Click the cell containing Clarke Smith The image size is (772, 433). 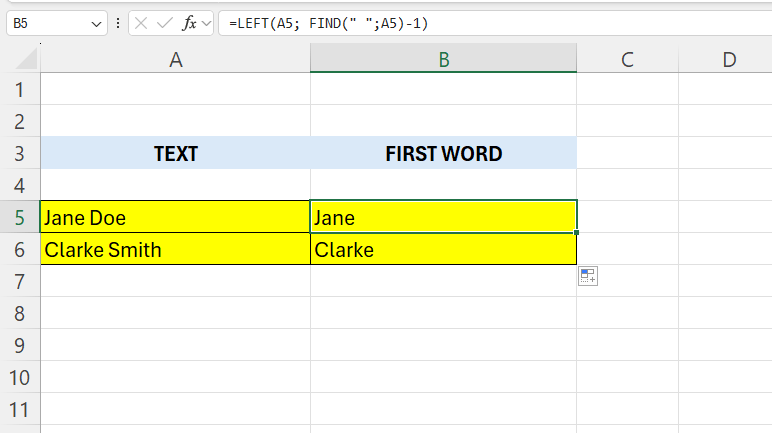(x=175, y=249)
